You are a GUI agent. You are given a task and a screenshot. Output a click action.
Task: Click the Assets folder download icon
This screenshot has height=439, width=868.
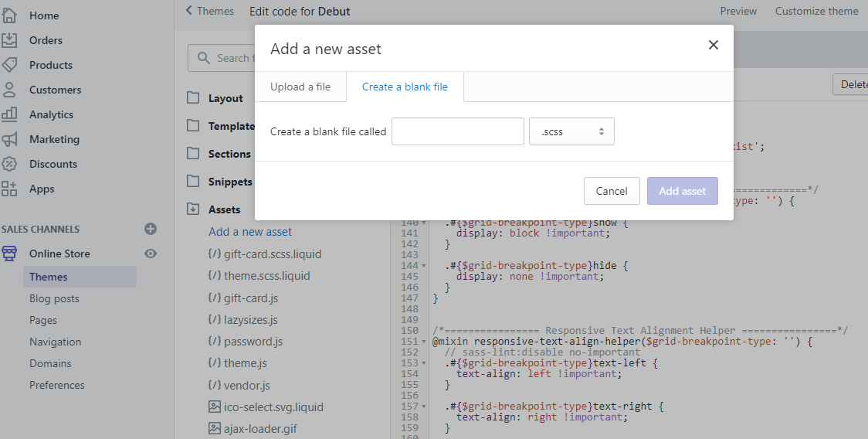coord(193,209)
